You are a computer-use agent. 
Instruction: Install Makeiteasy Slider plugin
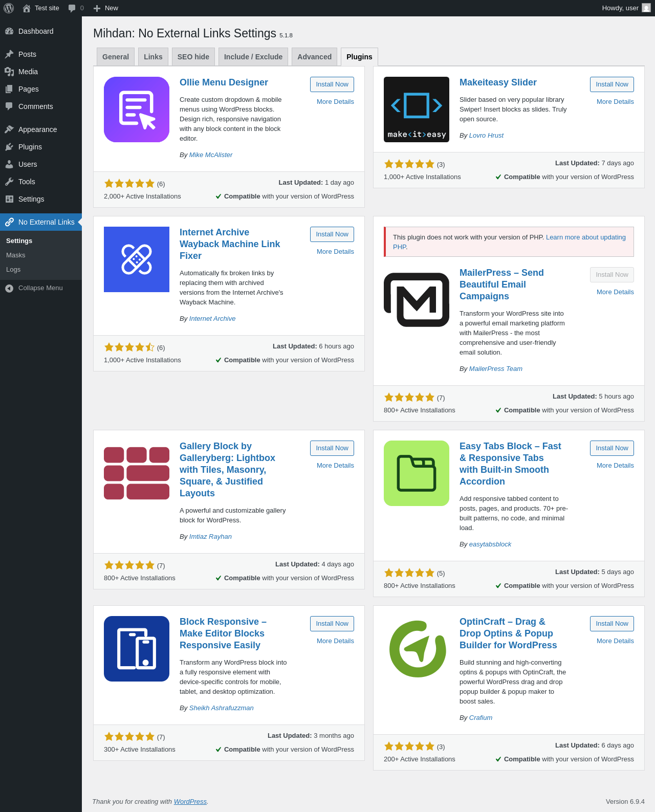click(612, 84)
